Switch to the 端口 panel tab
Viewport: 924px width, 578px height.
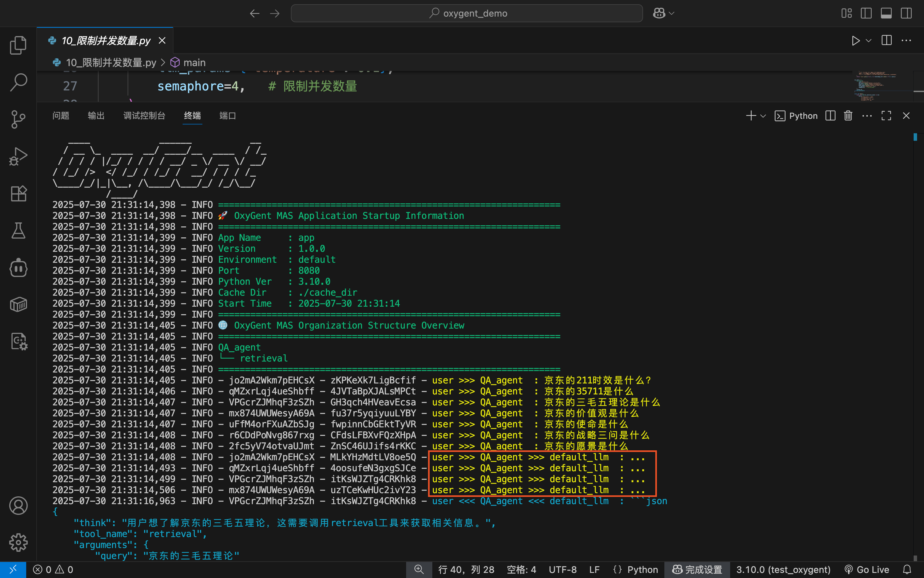228,116
